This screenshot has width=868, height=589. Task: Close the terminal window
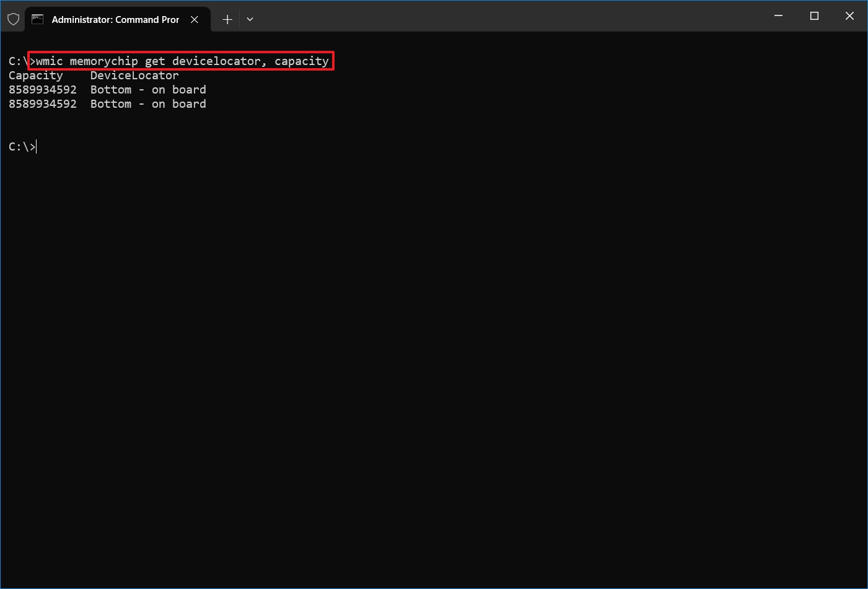click(849, 15)
